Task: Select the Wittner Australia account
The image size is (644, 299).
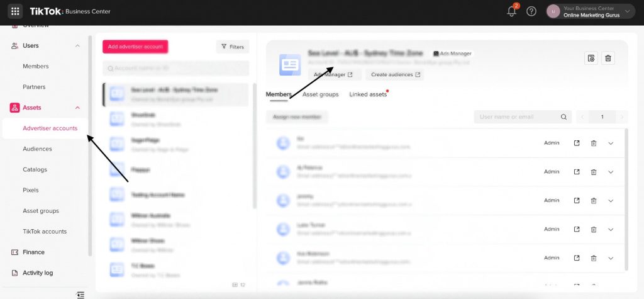Action: tap(175, 220)
